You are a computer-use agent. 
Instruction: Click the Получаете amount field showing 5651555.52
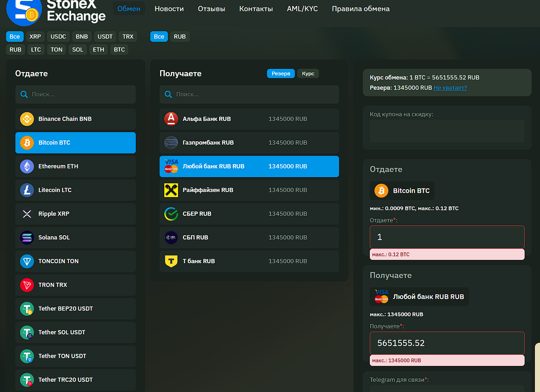pos(447,344)
